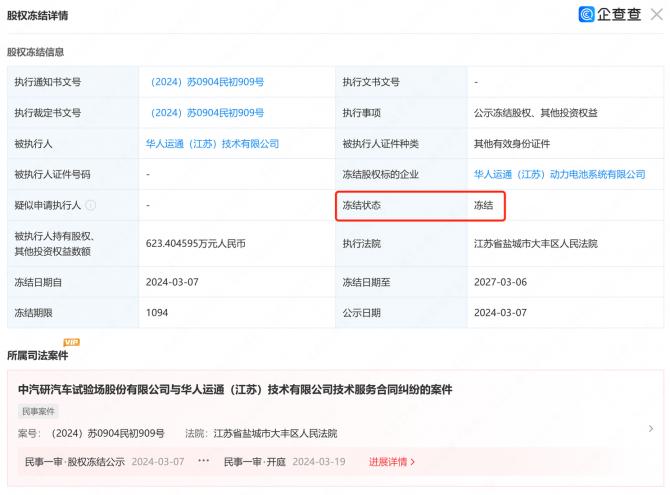Click the highlighted 冻结 status value
The width and height of the screenshot is (670, 495).
pyautogui.click(x=485, y=205)
